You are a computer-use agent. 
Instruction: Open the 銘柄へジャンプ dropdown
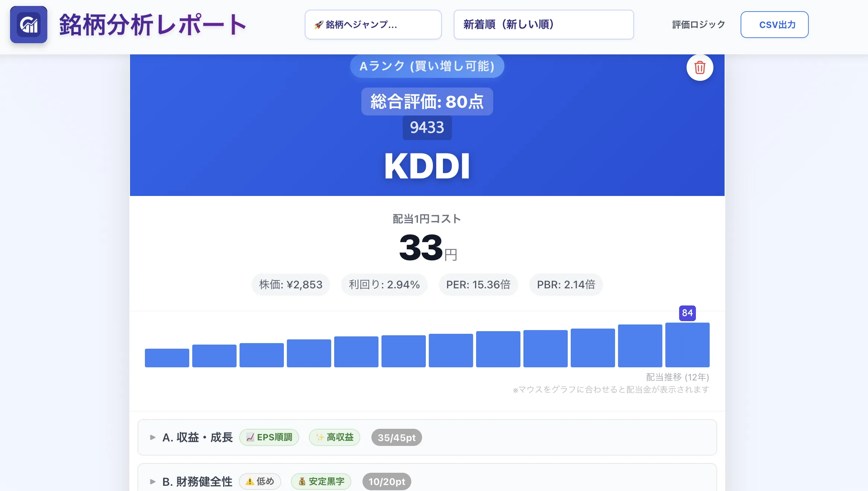[x=373, y=25]
